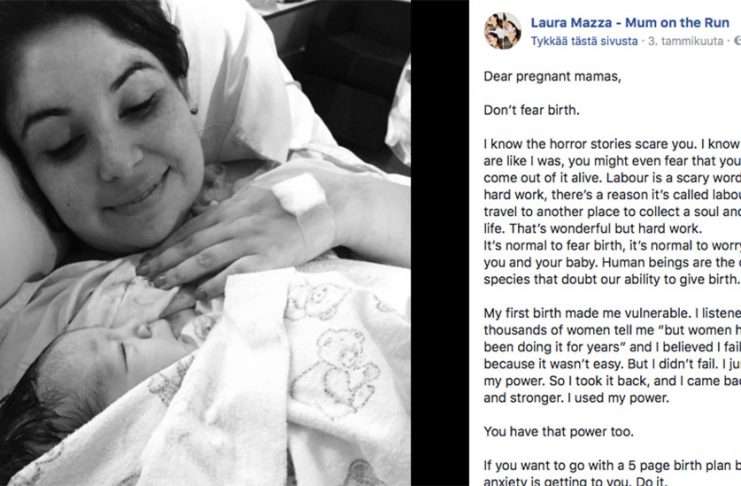Click the Don't fear birth line
Image resolution: width=741 pixels, height=486 pixels.
531,111
